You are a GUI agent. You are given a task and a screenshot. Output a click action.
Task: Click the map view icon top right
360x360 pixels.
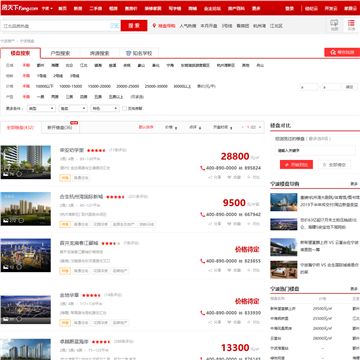click(x=334, y=25)
